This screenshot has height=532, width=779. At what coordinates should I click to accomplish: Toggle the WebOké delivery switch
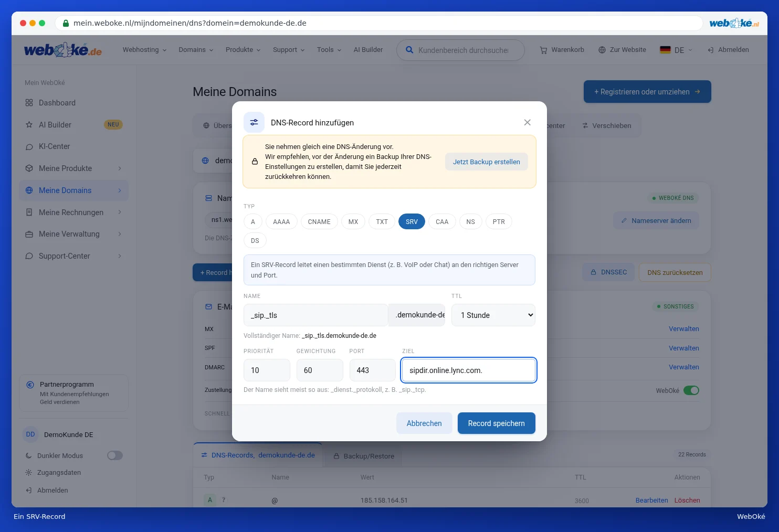691,390
